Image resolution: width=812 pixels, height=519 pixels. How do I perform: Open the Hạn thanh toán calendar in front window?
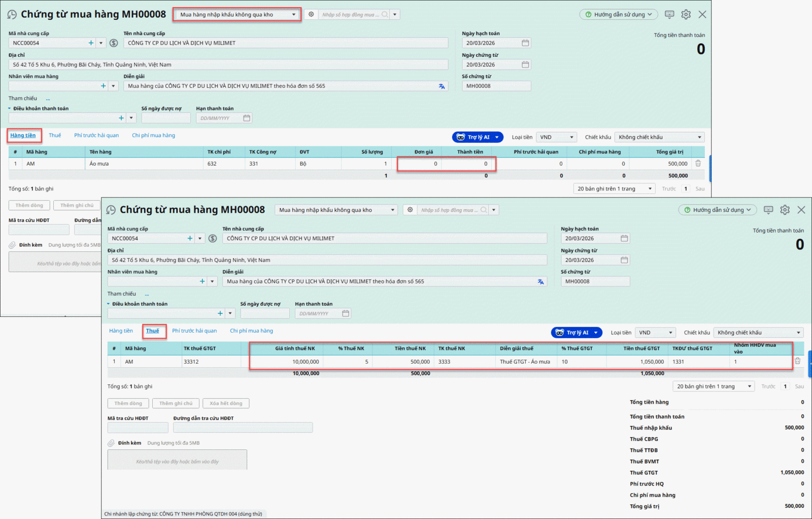346,314
